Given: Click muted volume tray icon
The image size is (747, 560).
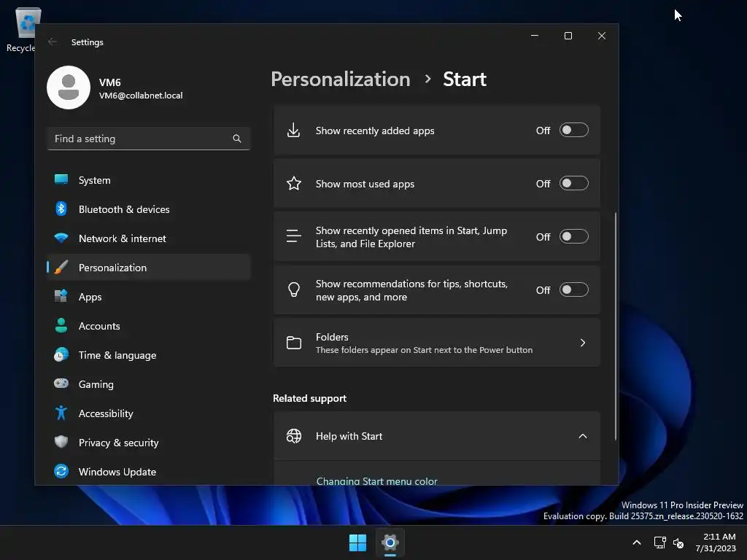Looking at the screenshot, I should [x=678, y=542].
